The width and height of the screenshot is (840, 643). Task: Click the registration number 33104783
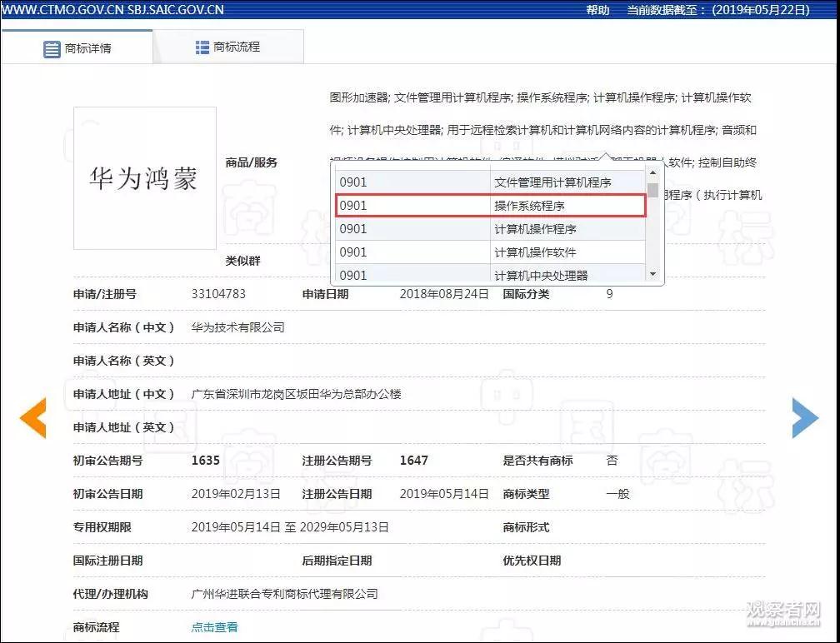pyautogui.click(x=218, y=294)
